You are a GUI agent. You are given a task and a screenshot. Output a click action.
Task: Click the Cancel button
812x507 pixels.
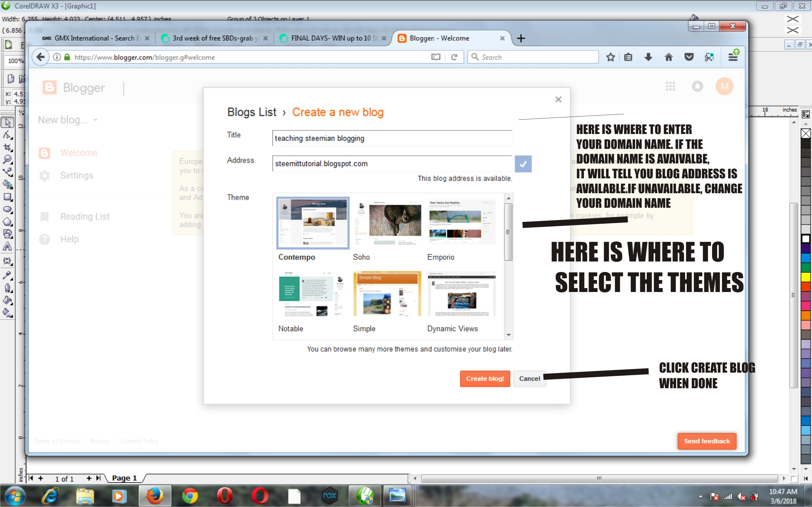(529, 378)
